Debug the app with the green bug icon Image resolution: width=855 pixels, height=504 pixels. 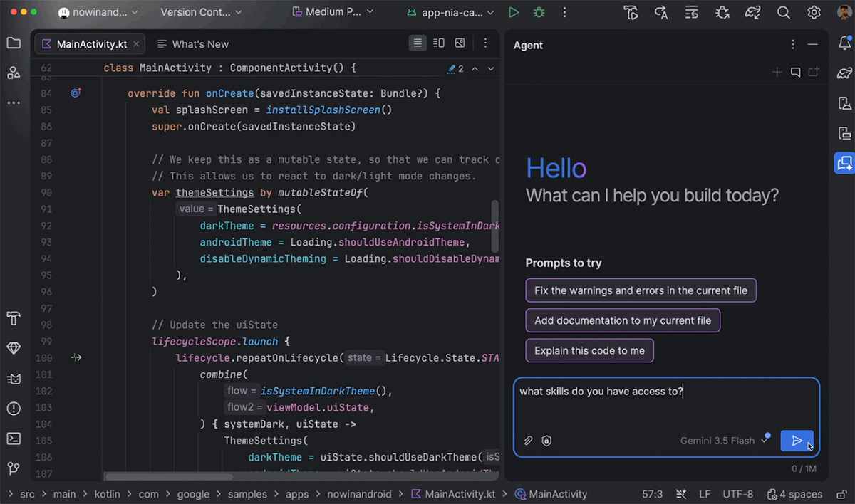point(539,12)
